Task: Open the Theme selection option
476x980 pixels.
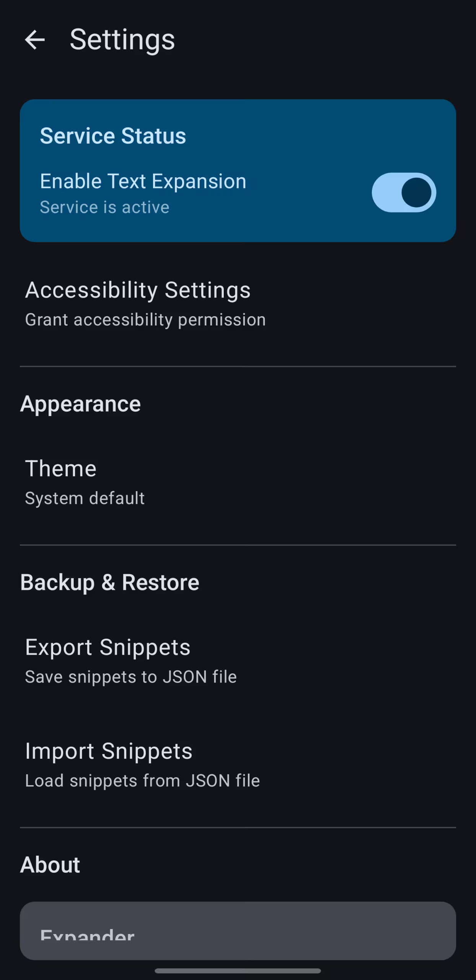Action: tap(238, 482)
